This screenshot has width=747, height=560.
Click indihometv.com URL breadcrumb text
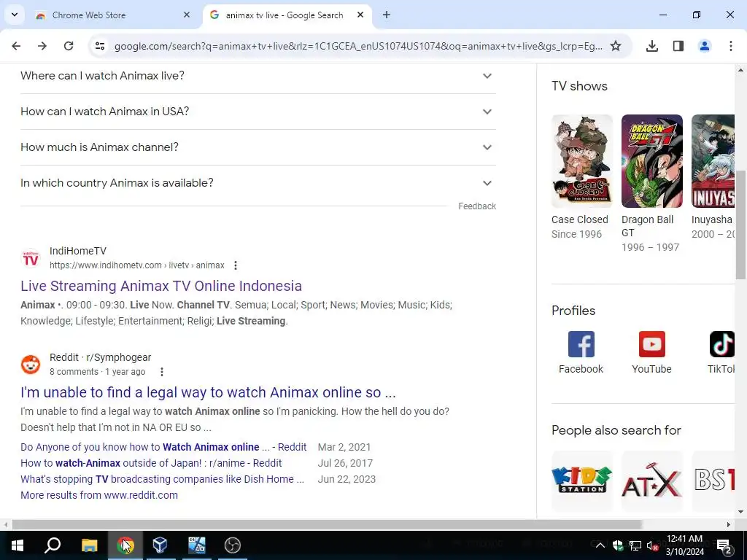pyautogui.click(x=136, y=265)
